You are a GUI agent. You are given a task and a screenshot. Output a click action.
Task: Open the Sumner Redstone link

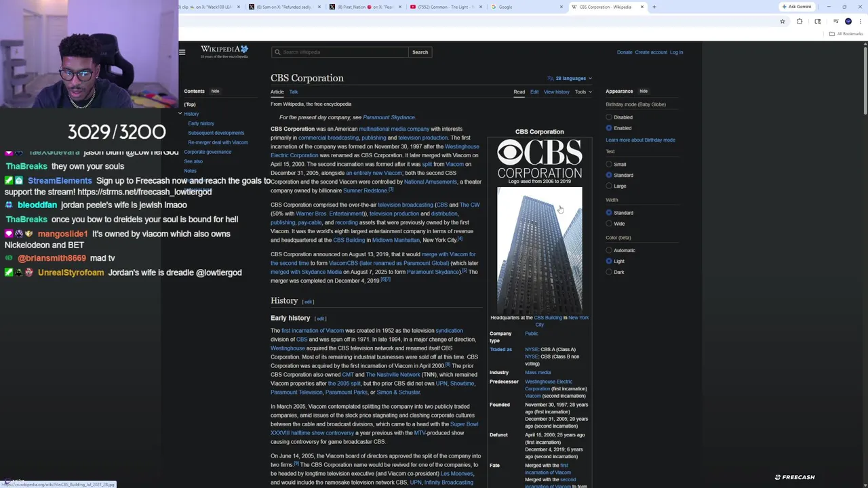(x=365, y=190)
